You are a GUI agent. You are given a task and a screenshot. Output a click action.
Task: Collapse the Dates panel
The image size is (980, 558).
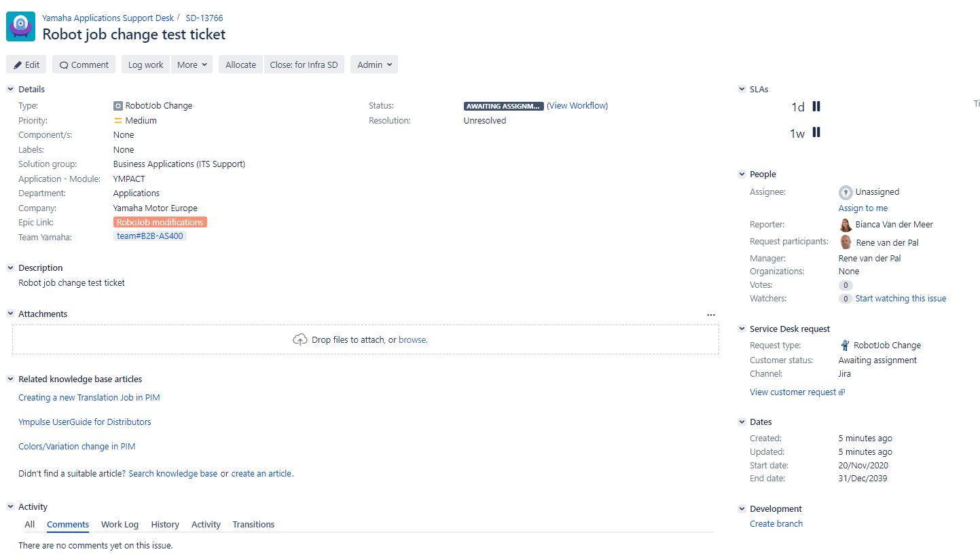742,422
